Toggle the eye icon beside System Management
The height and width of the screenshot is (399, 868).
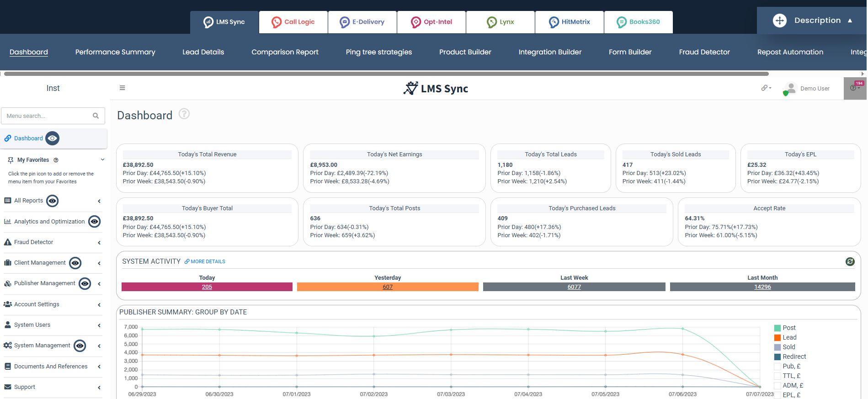(80, 346)
